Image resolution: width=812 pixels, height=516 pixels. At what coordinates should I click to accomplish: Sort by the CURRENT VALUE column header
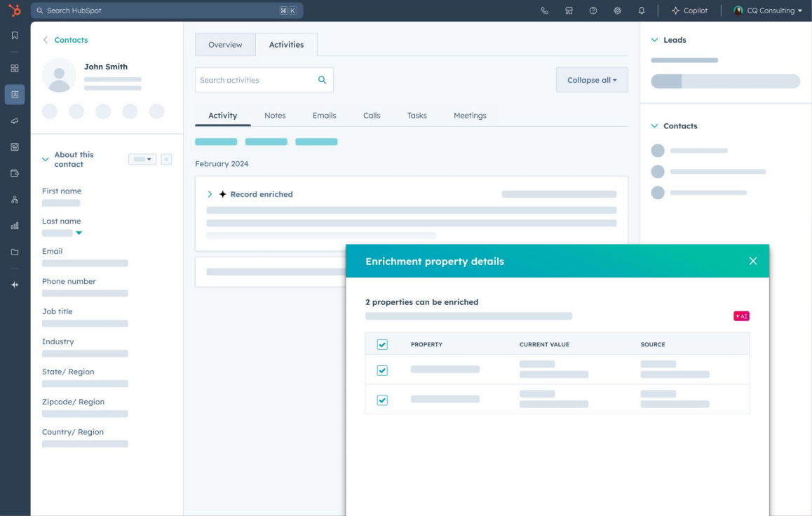pyautogui.click(x=544, y=344)
